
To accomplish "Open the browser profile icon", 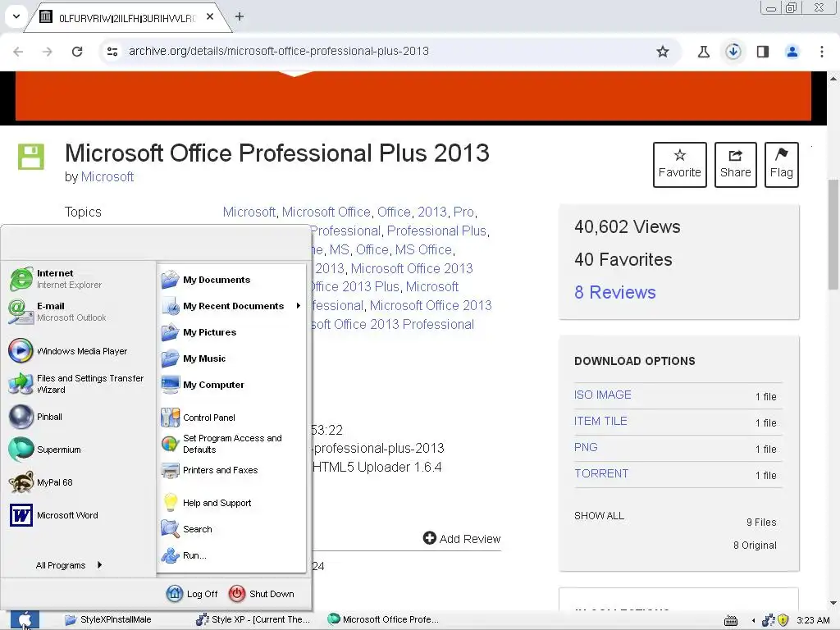I will pos(792,52).
